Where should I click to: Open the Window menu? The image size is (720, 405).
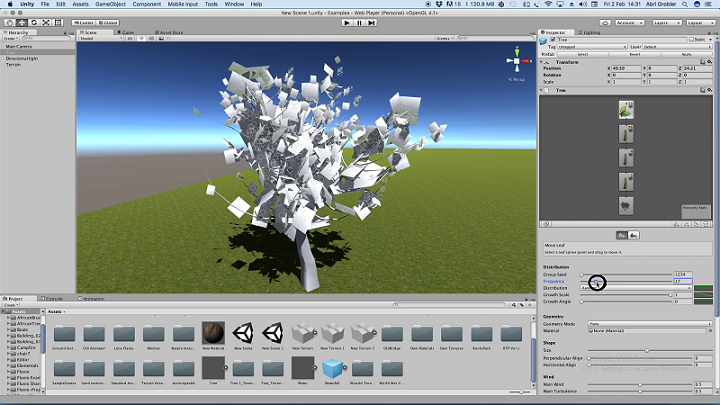point(234,4)
